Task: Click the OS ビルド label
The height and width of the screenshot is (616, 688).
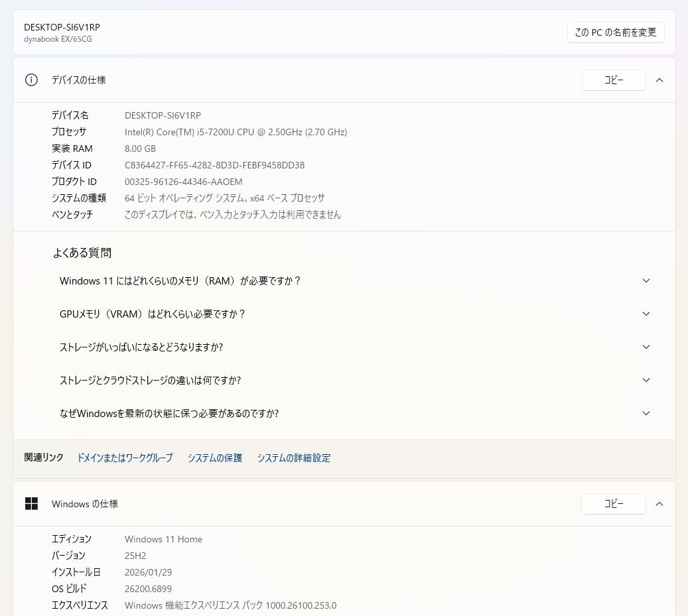Action: (69, 589)
